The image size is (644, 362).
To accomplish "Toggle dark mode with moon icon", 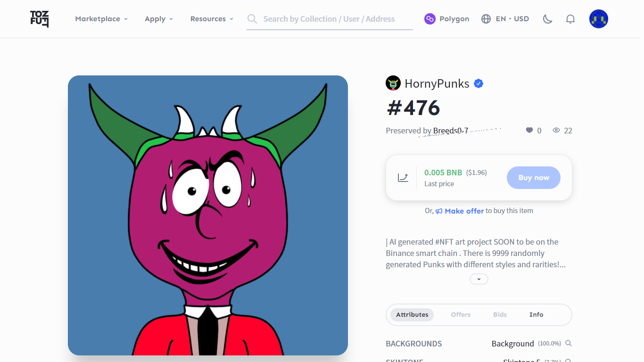I will point(547,19).
